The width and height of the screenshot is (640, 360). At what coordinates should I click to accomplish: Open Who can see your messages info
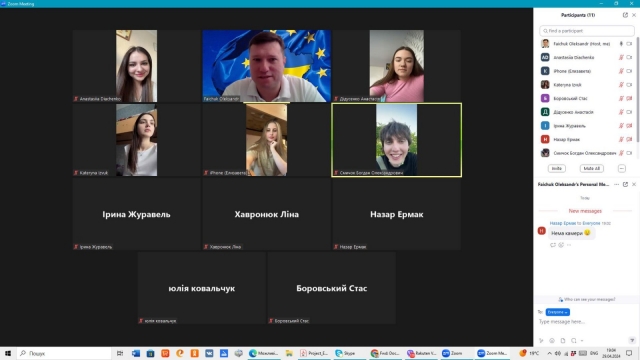[x=587, y=300]
